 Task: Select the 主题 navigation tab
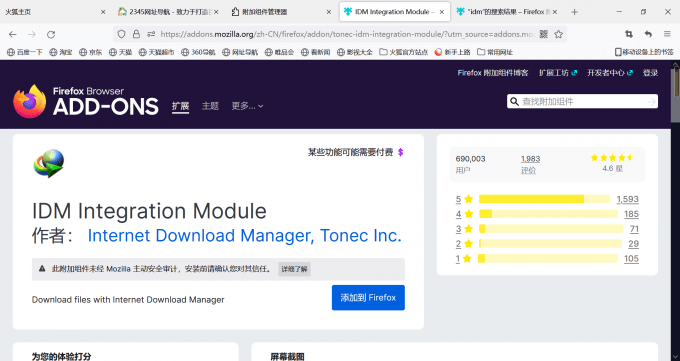210,106
